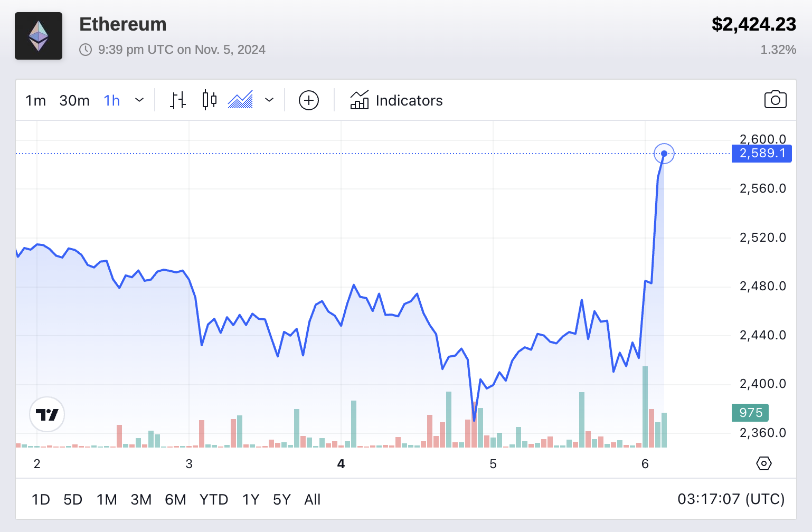Switch to the 1D time range
Image resolution: width=812 pixels, height=532 pixels.
coord(41,499)
